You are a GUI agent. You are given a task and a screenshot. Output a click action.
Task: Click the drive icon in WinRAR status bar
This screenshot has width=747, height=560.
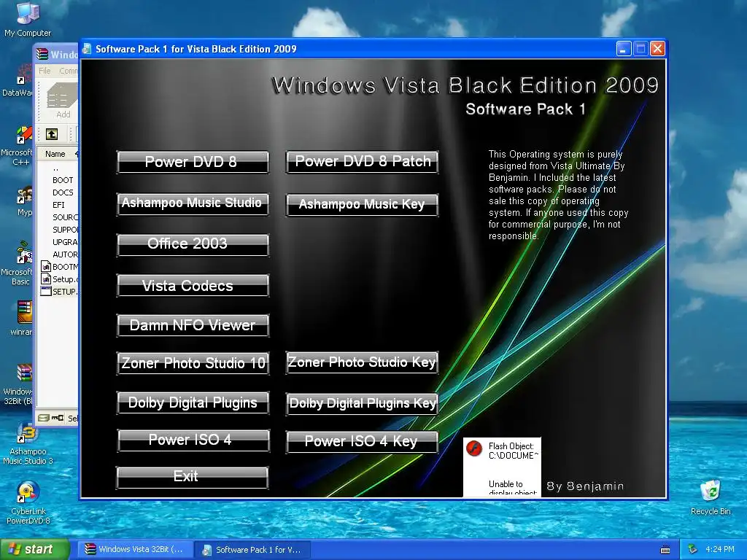click(43, 418)
